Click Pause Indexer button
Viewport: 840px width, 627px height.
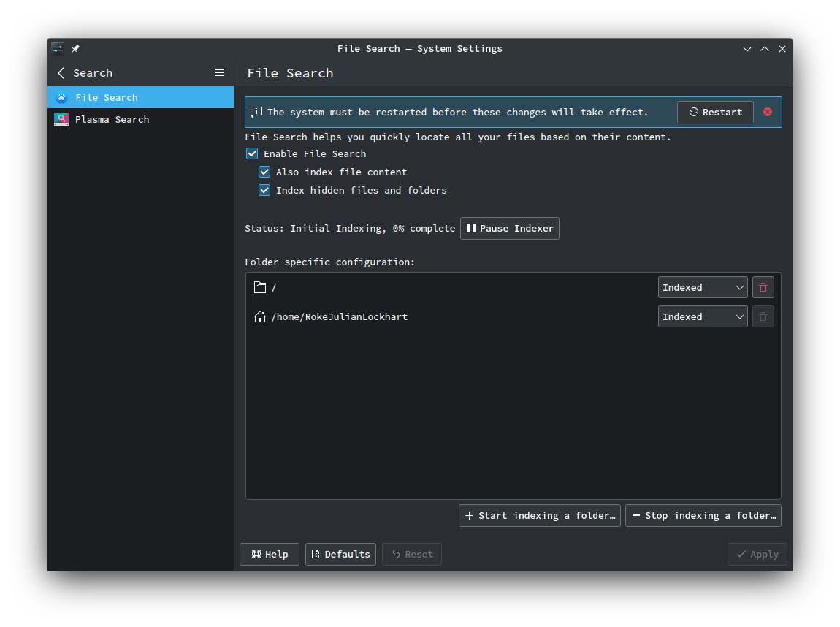click(x=510, y=228)
